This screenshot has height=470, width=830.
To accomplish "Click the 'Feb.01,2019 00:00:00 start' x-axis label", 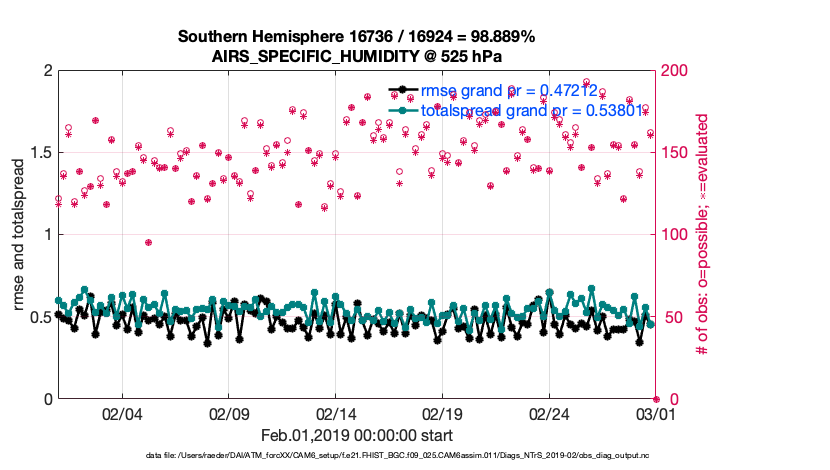I will (x=356, y=436).
